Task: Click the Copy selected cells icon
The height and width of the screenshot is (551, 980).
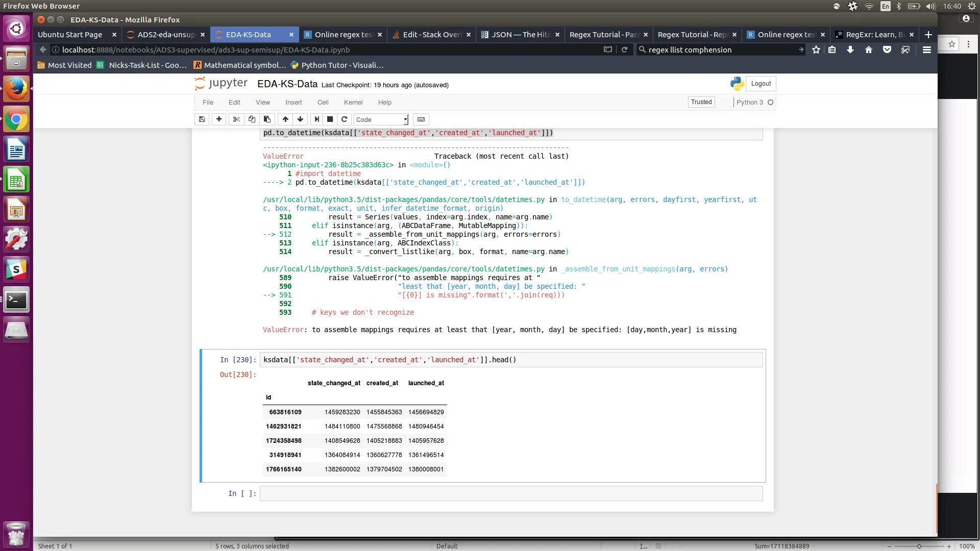Action: [x=251, y=119]
